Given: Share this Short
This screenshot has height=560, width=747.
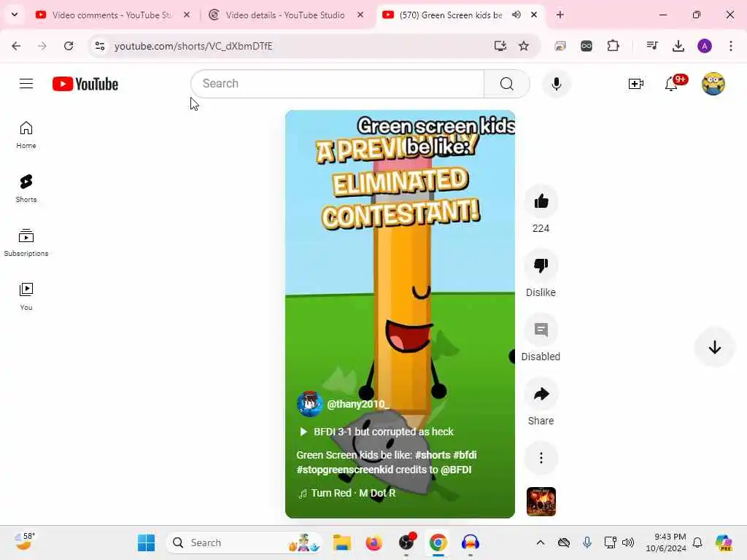Looking at the screenshot, I should [x=541, y=394].
